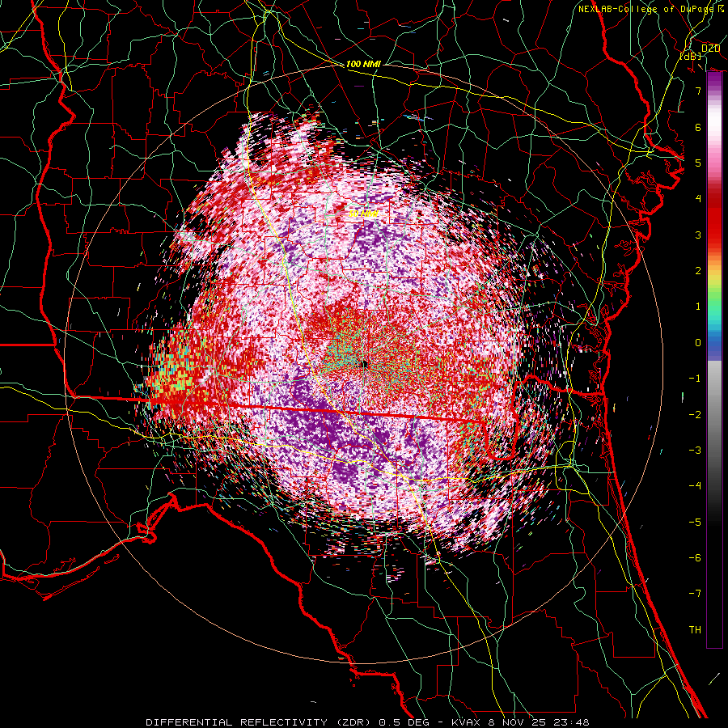
Task: Click the -7 value on the color scale
Action: (x=695, y=594)
